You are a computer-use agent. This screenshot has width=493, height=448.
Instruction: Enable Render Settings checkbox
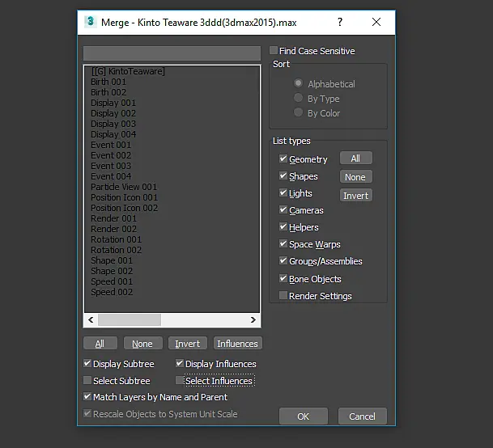point(283,295)
